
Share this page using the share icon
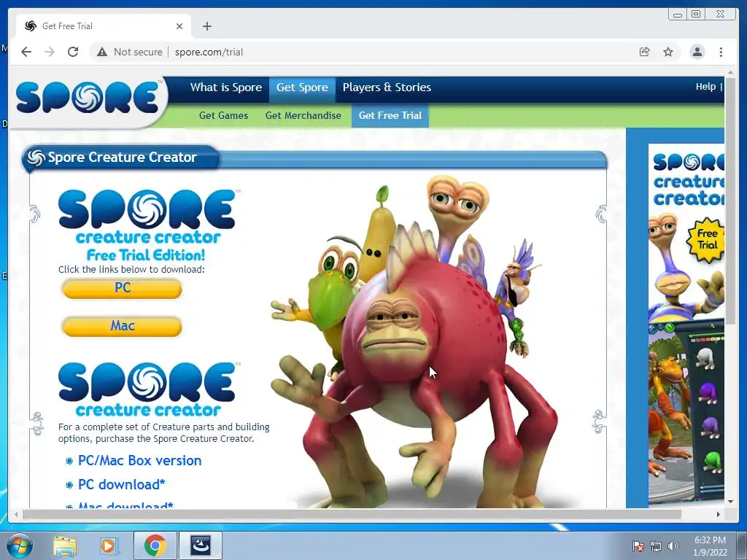(x=644, y=52)
